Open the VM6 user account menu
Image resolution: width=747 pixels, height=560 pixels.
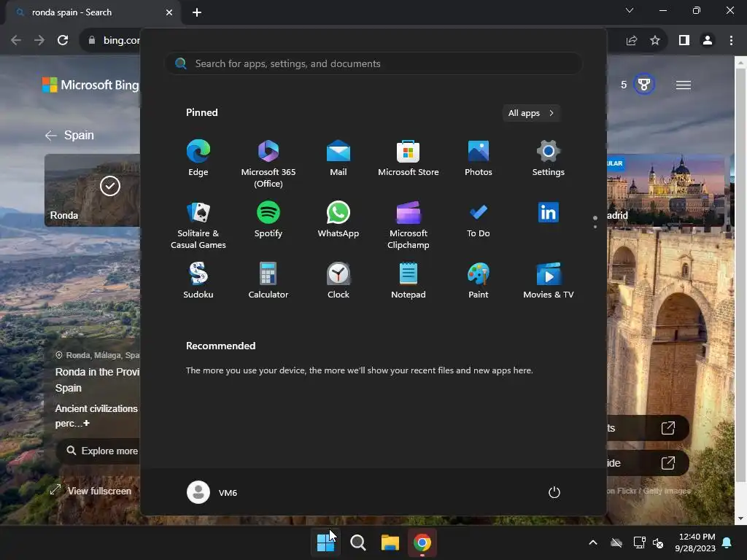coord(212,492)
